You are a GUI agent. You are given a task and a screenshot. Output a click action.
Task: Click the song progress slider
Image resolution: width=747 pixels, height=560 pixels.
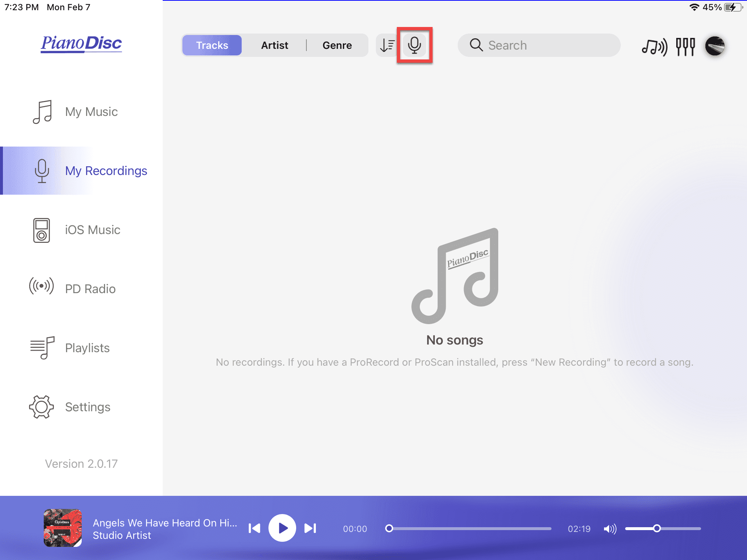point(469,528)
